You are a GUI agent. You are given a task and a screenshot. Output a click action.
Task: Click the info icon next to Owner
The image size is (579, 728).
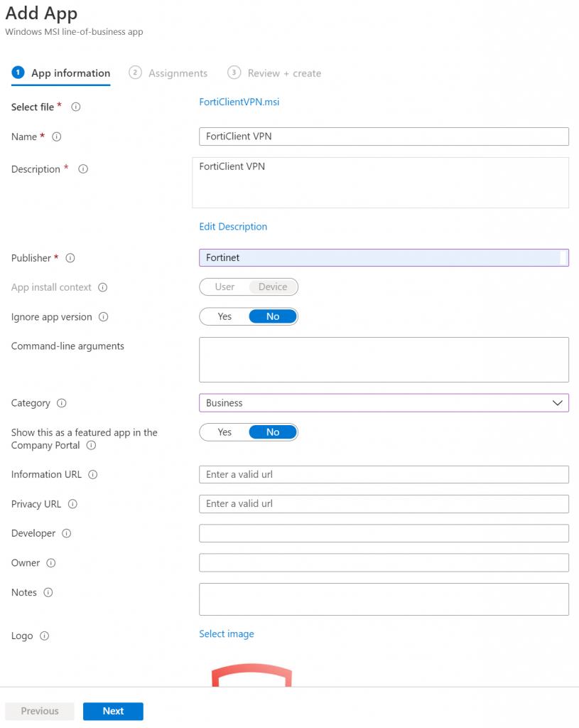[51, 563]
